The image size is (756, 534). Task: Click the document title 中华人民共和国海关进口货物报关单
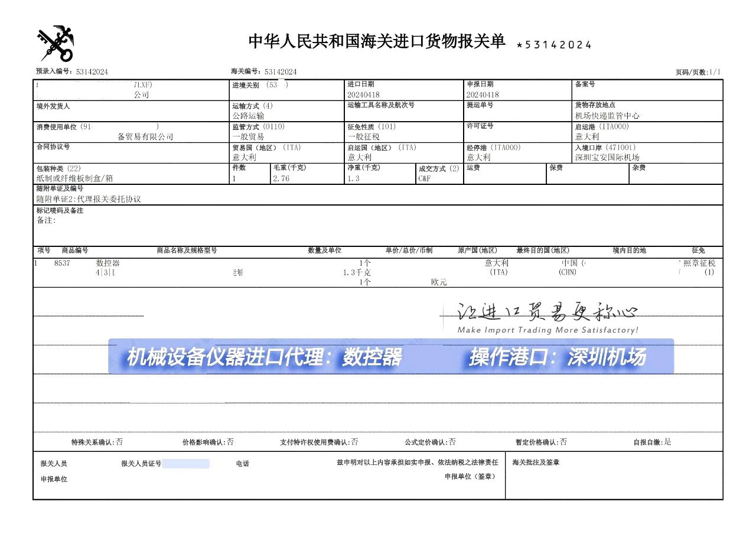(x=376, y=41)
